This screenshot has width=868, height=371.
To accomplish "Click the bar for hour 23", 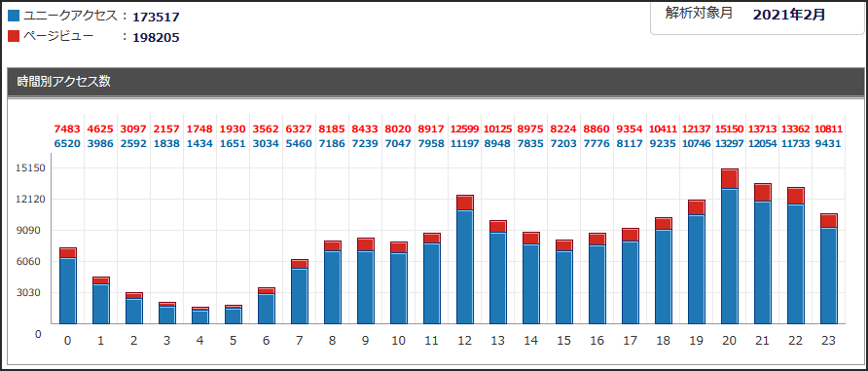I will 829,269.
